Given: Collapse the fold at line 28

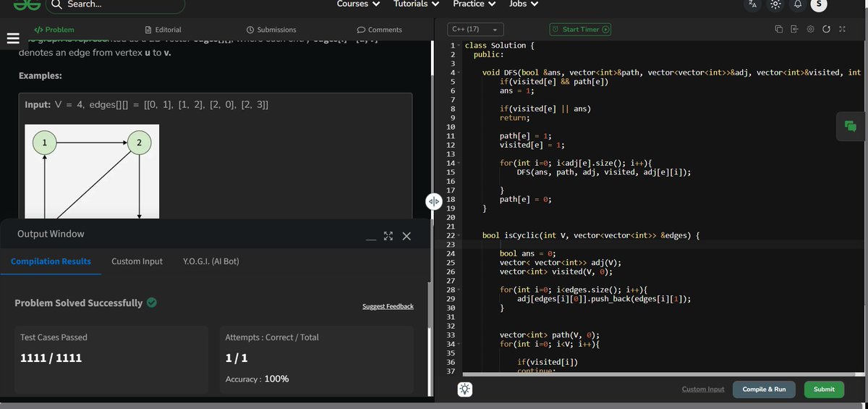Looking at the screenshot, I should click(x=459, y=290).
